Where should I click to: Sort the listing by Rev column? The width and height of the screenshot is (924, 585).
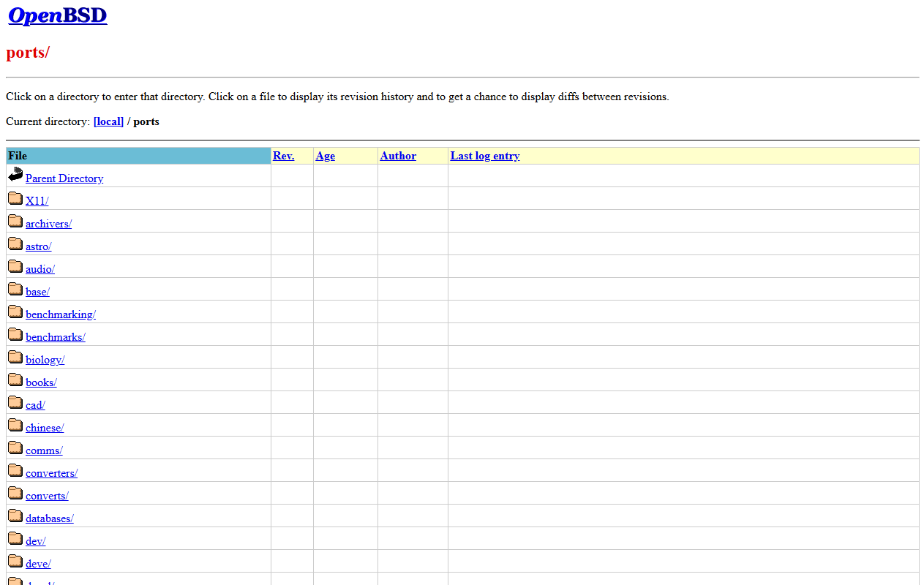(x=283, y=156)
